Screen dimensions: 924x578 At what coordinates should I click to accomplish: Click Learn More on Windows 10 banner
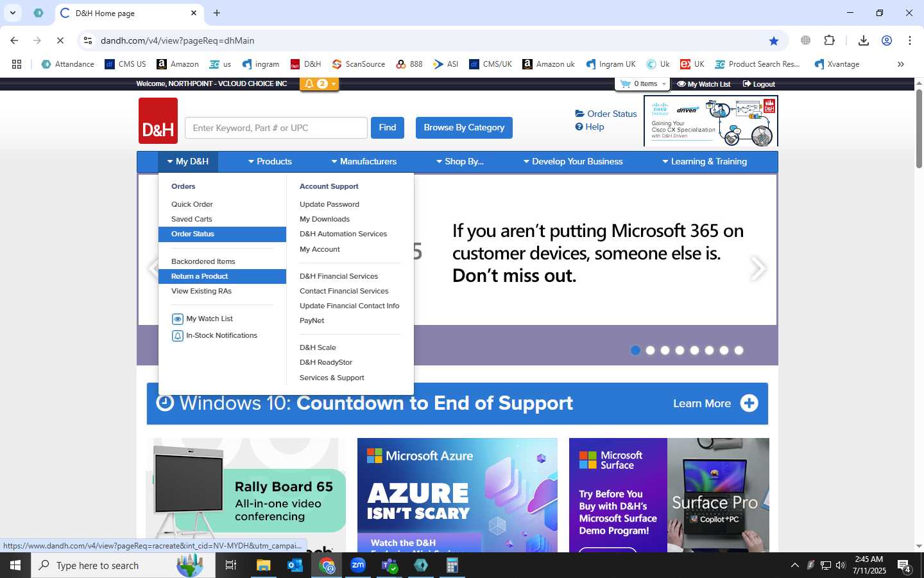pos(715,403)
